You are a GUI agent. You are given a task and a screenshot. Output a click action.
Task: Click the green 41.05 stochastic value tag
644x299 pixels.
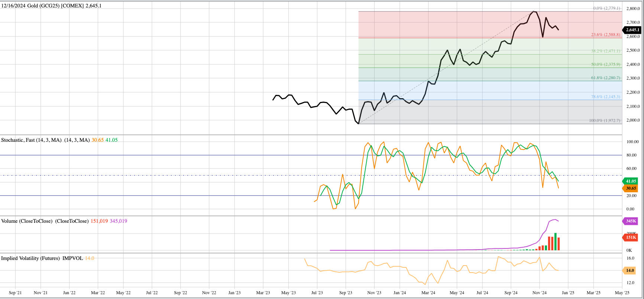click(631, 181)
